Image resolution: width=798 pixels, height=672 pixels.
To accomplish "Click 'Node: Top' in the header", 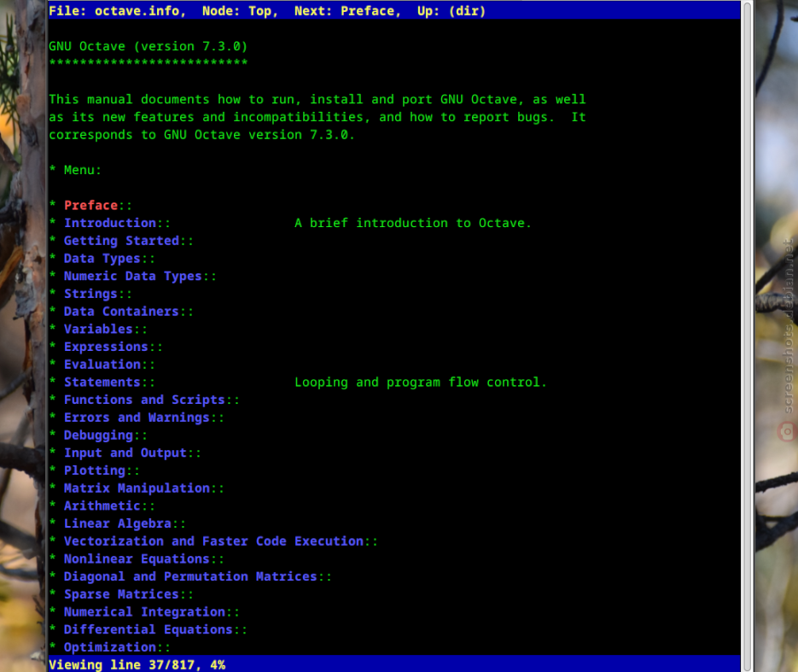I will [240, 11].
